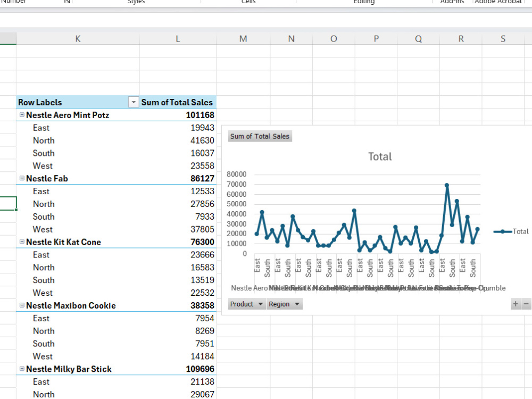
Task: Open the Region field button dropdown on chart
Action: (284, 304)
